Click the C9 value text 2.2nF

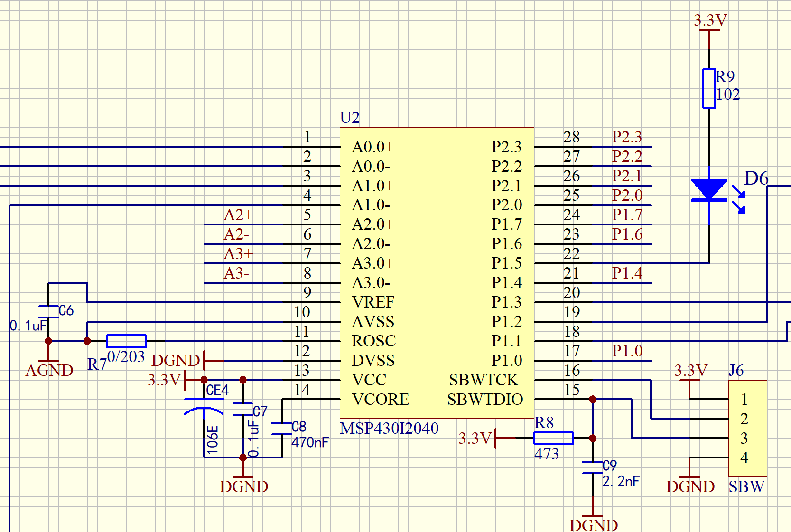click(621, 481)
